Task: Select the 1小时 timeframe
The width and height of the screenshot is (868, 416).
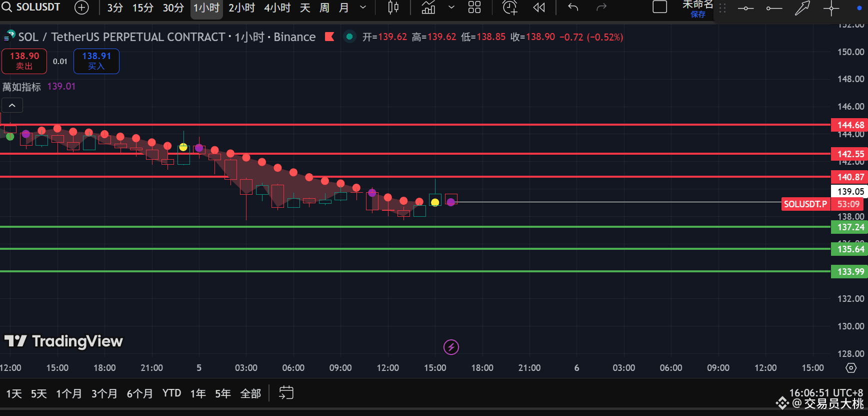Action: coord(206,8)
